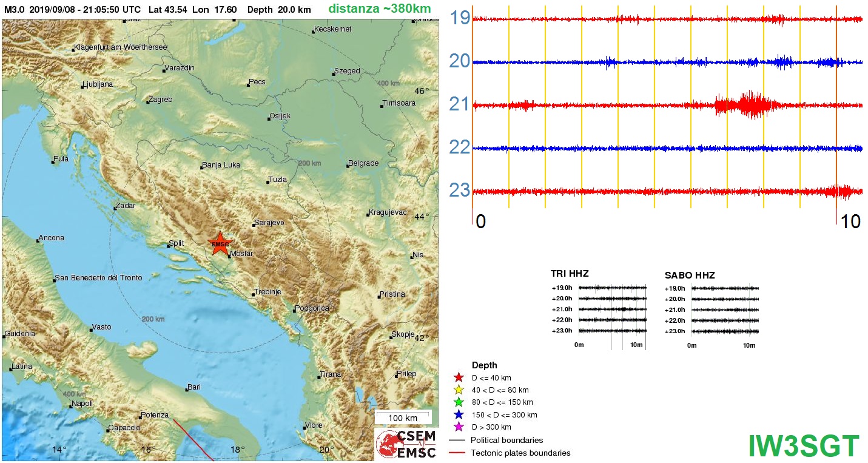Click the distanza ~380km text
This screenshot has width=868, height=463.
click(x=380, y=9)
